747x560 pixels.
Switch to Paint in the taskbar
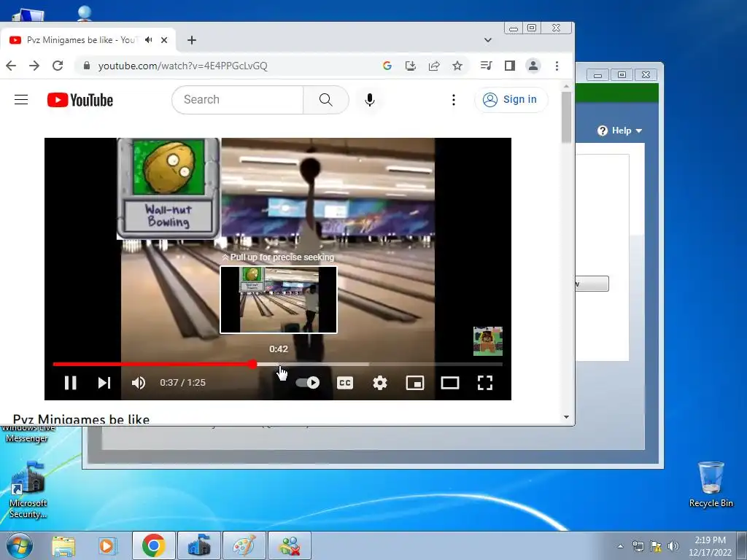click(x=244, y=545)
